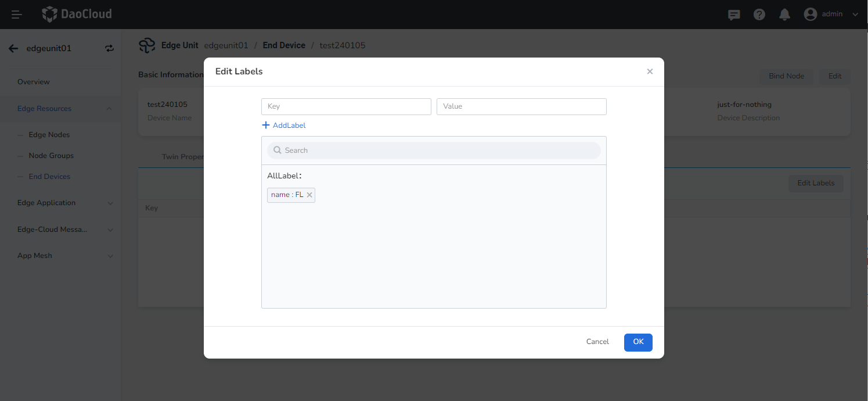
Task: Click the Key input field
Action: [346, 106]
